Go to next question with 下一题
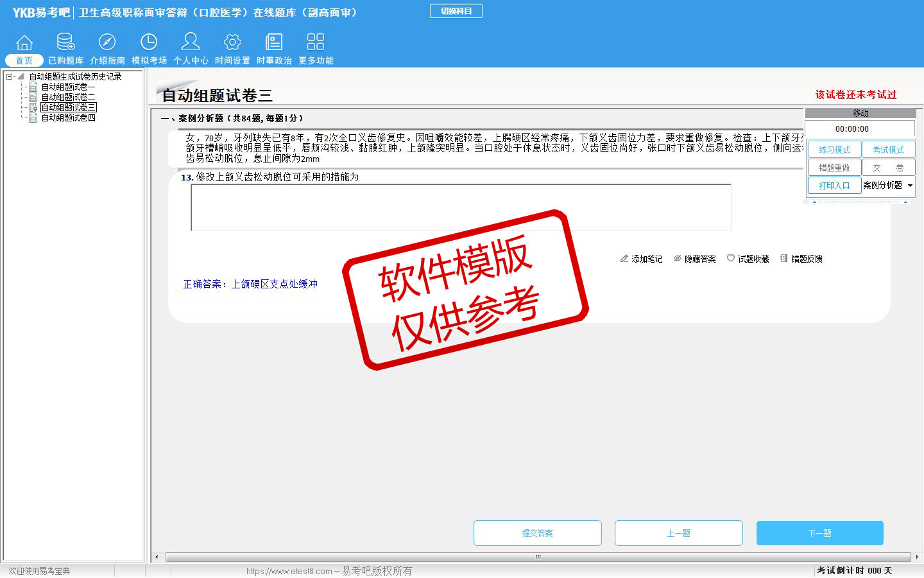924x578 pixels. click(819, 533)
